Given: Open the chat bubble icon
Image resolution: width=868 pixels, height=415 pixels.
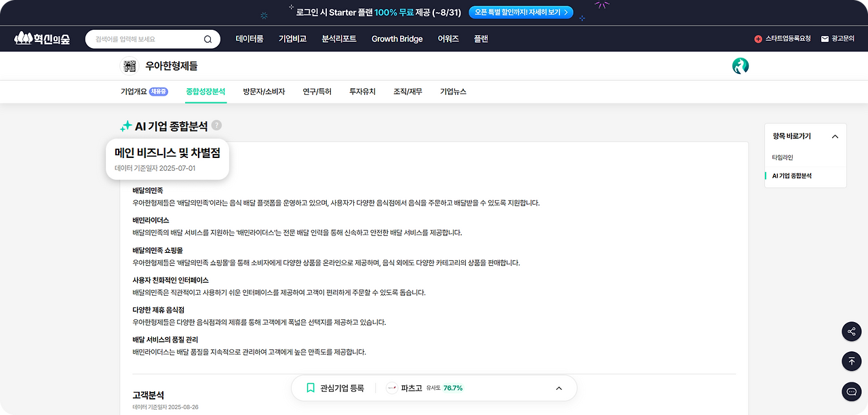Looking at the screenshot, I should (x=852, y=391).
